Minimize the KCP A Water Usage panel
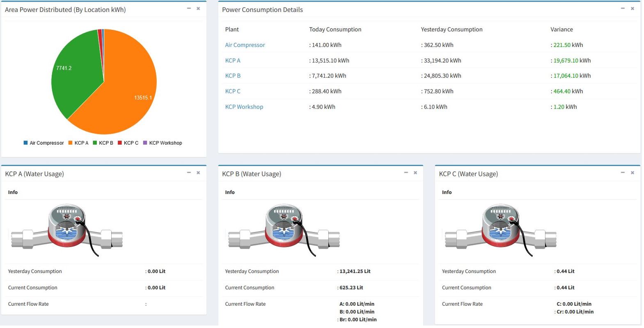Viewport: 644px width, 328px height. click(189, 173)
